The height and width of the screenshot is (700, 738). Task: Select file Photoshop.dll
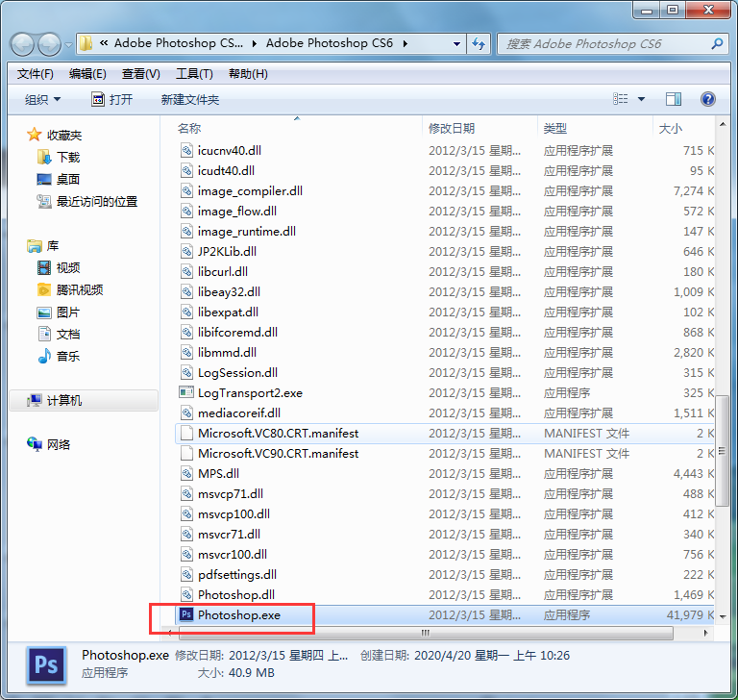click(235, 594)
